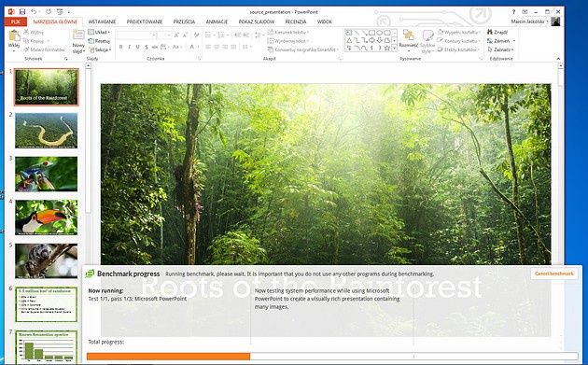Toggle italic I formatting
This screenshot has width=588, height=365.
click(x=129, y=47)
